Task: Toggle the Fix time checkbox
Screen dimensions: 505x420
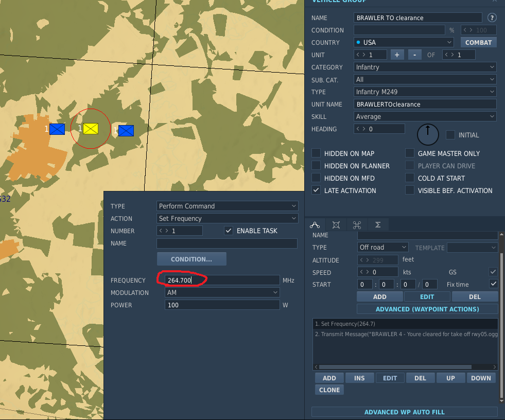Action: click(493, 284)
